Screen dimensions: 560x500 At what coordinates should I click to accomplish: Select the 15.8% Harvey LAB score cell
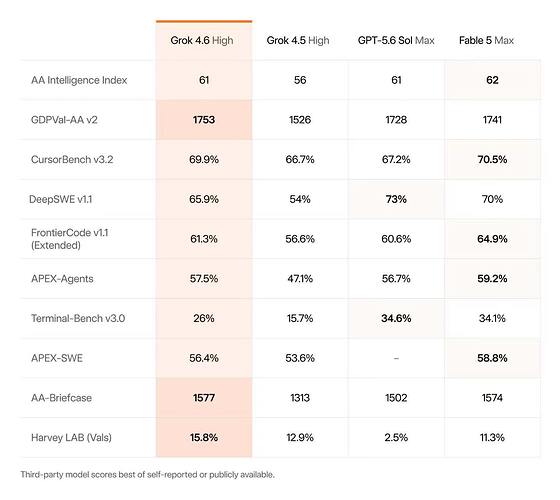204,438
